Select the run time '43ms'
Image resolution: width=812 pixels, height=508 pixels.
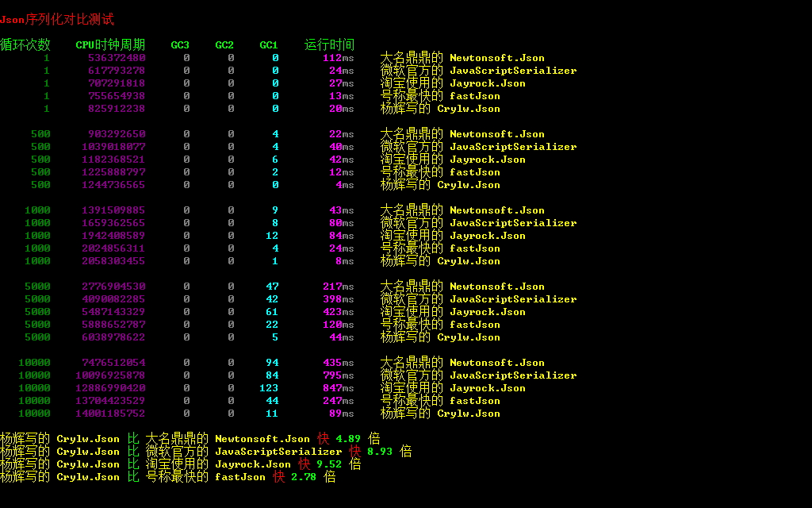pyautogui.click(x=341, y=210)
